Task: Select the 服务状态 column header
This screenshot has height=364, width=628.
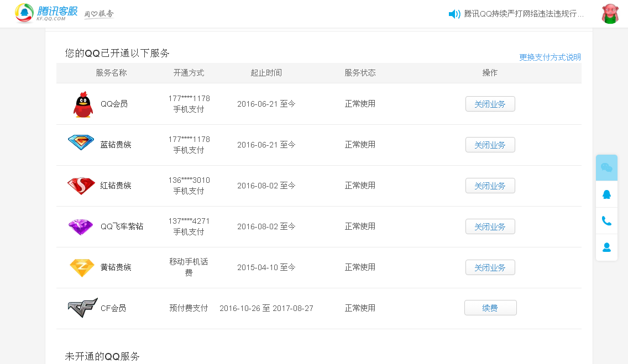Action: click(360, 73)
